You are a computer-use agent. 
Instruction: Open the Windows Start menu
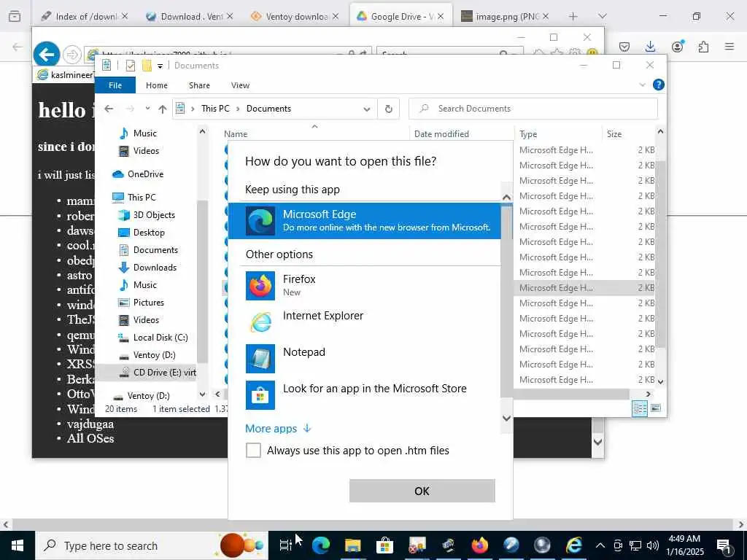18,545
